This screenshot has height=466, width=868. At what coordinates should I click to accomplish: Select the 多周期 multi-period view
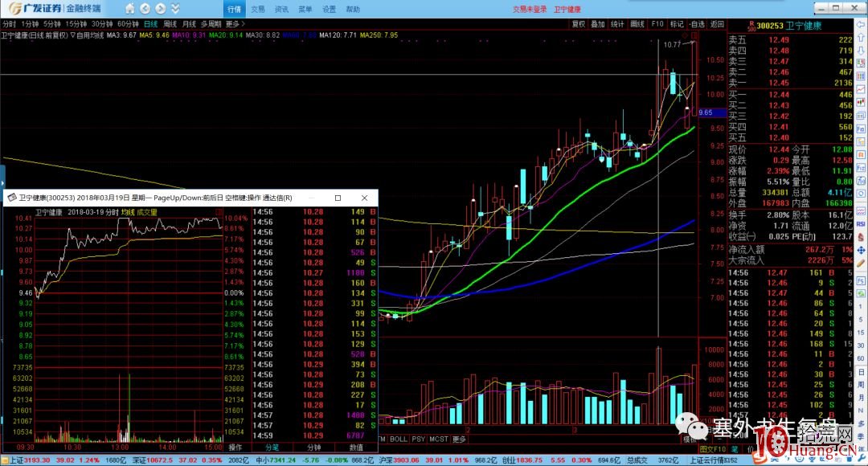211,24
